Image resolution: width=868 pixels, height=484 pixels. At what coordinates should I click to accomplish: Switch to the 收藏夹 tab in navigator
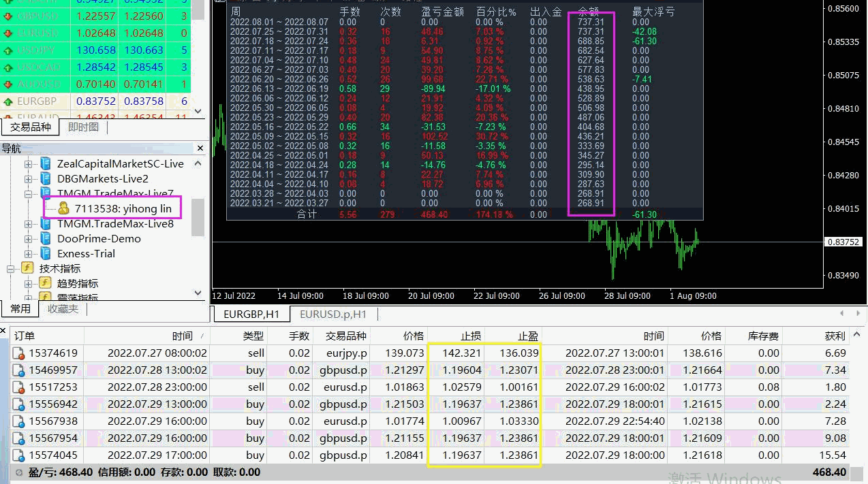(x=63, y=309)
